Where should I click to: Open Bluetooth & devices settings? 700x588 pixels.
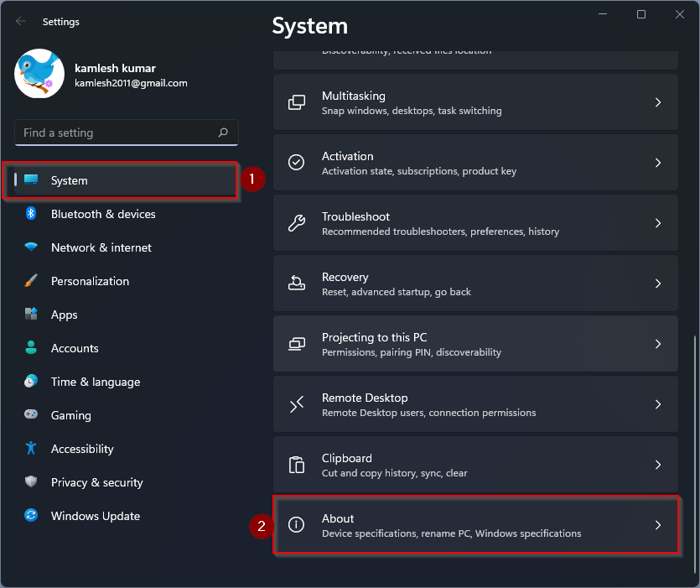(x=126, y=214)
